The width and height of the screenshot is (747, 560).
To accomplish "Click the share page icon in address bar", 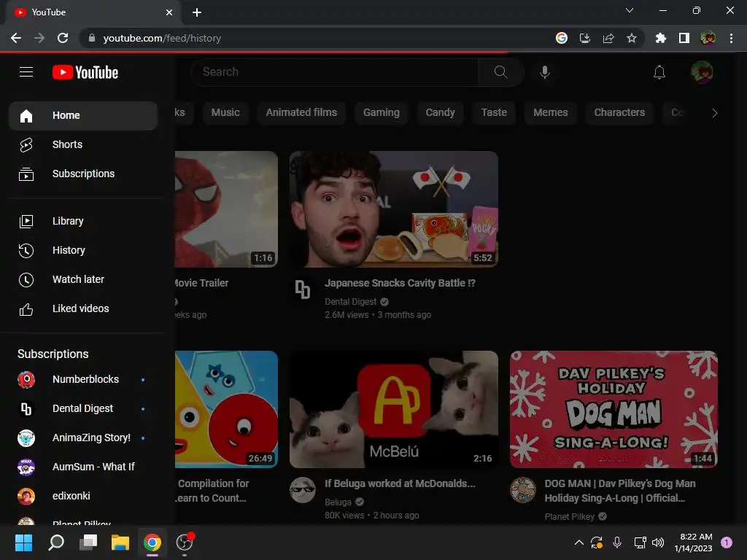I will point(608,38).
